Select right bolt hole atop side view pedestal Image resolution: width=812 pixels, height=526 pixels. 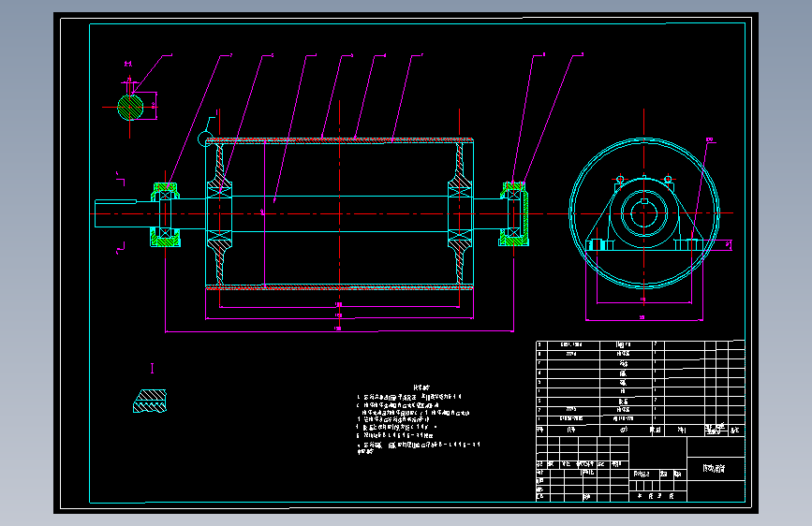coord(668,180)
